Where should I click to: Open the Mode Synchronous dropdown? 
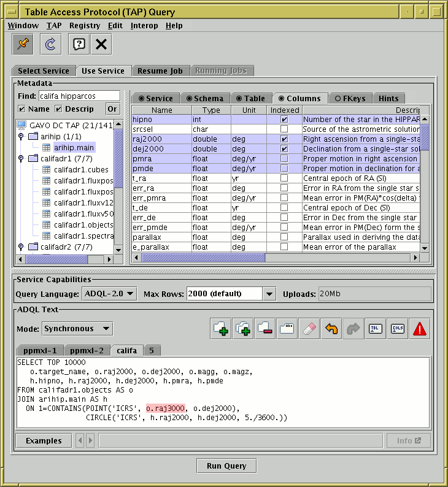[x=77, y=329]
